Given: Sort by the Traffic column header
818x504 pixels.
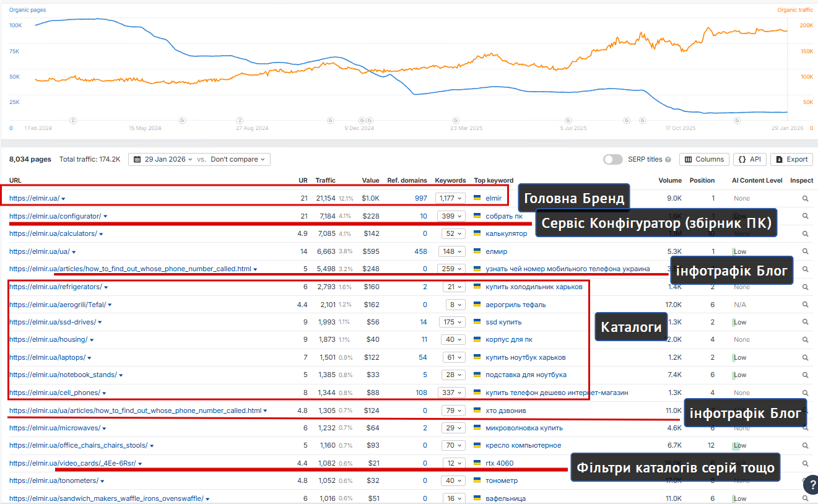Looking at the screenshot, I should (326, 180).
